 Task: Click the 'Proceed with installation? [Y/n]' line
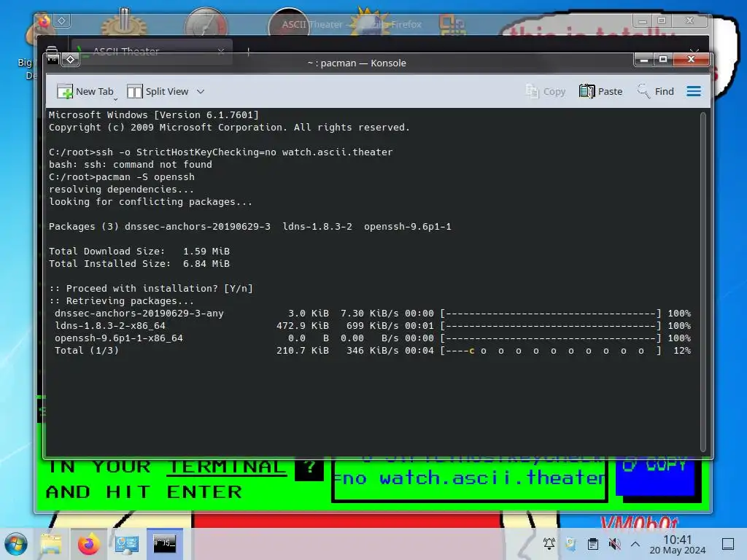(x=150, y=288)
